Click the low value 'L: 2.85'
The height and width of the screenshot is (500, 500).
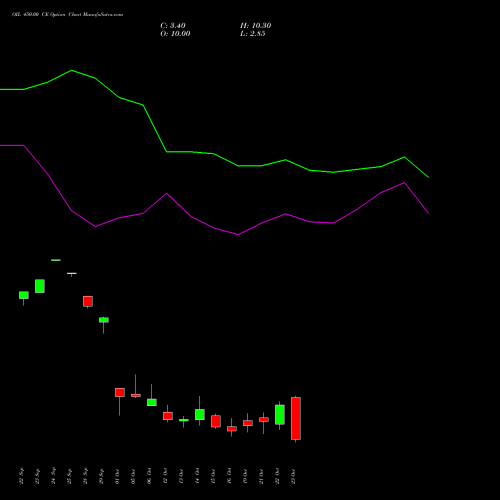pos(252,34)
